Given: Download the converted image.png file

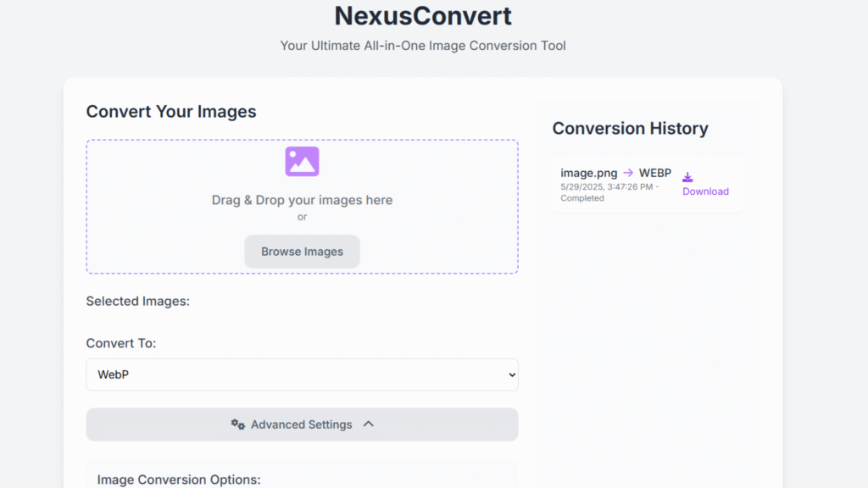Looking at the screenshot, I should 705,191.
